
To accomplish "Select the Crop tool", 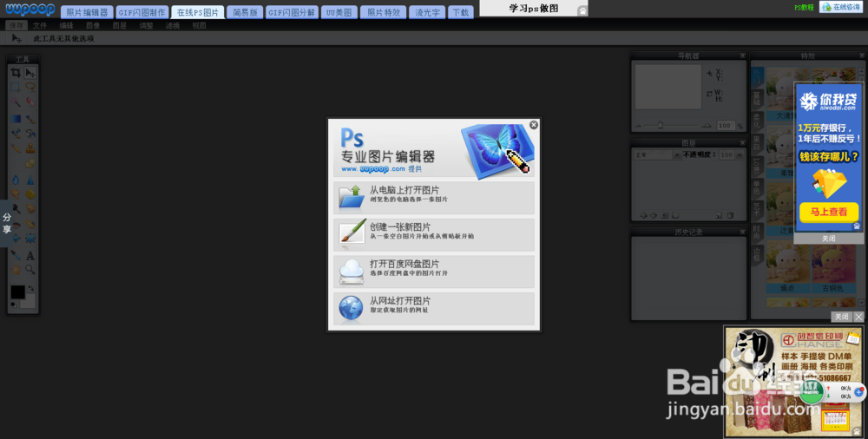I will click(x=16, y=73).
